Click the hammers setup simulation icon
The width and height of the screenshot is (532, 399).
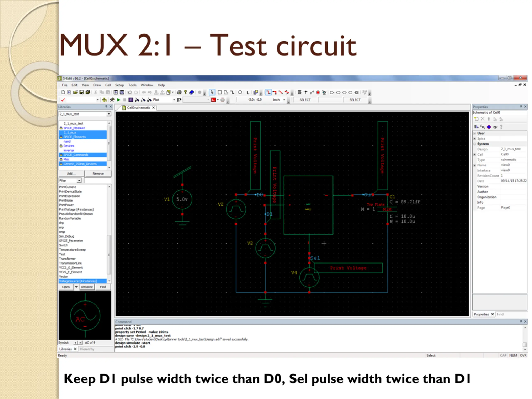(112, 100)
